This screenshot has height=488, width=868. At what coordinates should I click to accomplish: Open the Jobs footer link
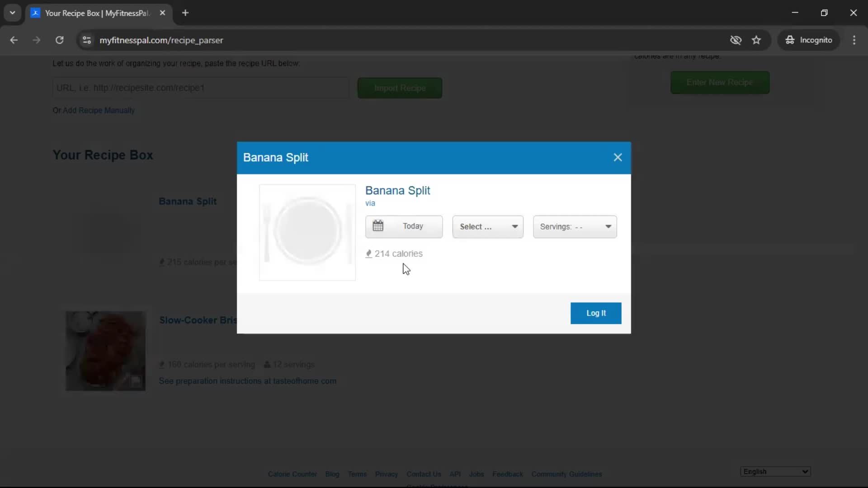476,474
